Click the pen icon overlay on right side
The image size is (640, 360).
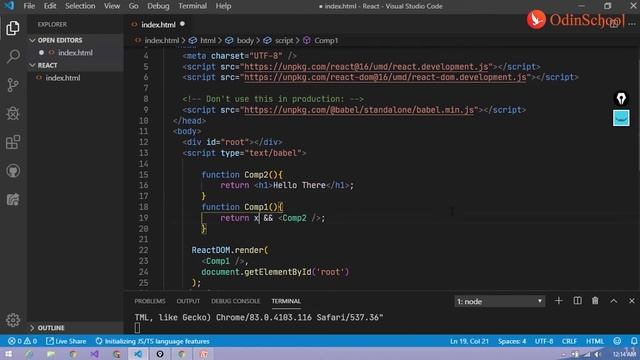tap(621, 98)
